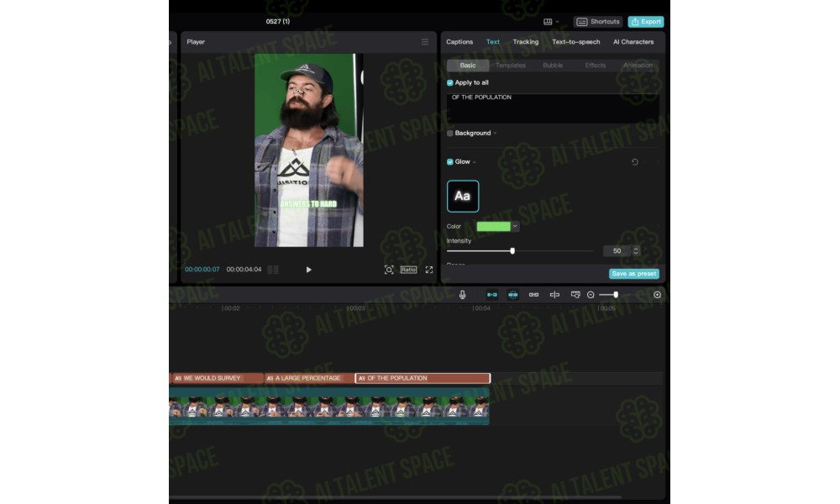Open the glow color dropdown arrow

coord(515,227)
